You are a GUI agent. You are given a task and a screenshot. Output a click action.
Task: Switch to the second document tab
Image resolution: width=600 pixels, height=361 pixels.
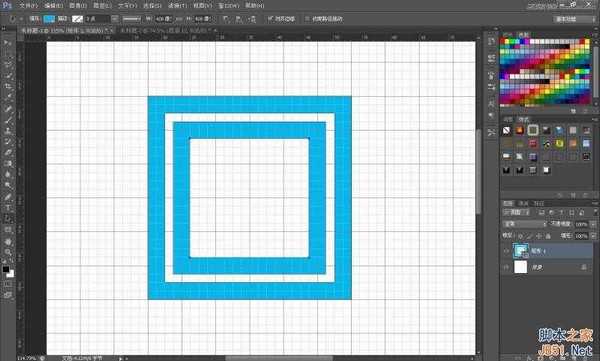tap(167, 30)
